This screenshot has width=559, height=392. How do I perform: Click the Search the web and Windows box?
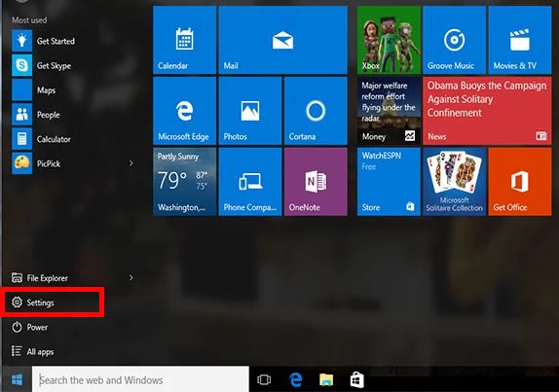(x=140, y=379)
